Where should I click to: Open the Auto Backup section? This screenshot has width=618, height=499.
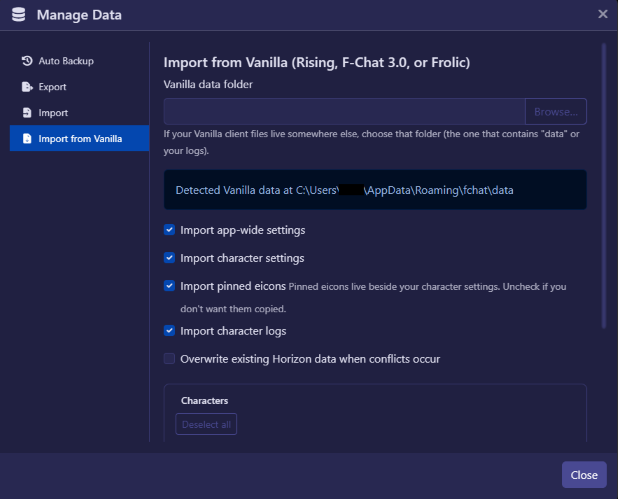coord(79,61)
